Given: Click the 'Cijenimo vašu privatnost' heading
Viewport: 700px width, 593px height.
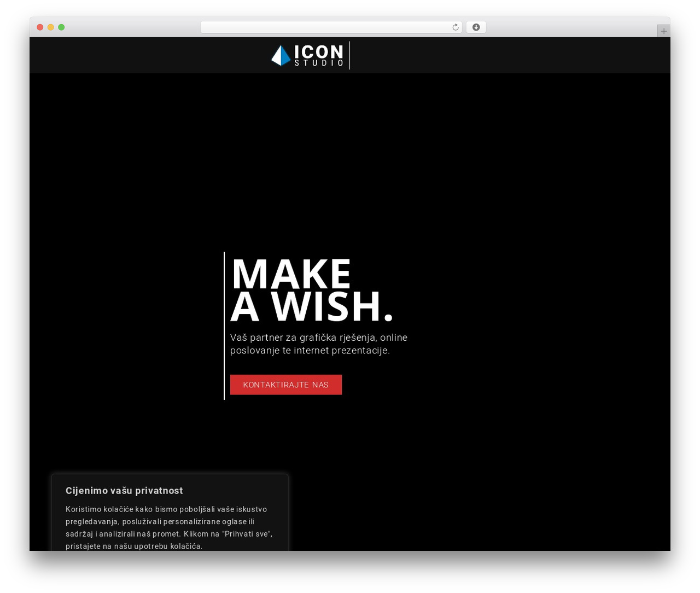Looking at the screenshot, I should click(x=124, y=491).
